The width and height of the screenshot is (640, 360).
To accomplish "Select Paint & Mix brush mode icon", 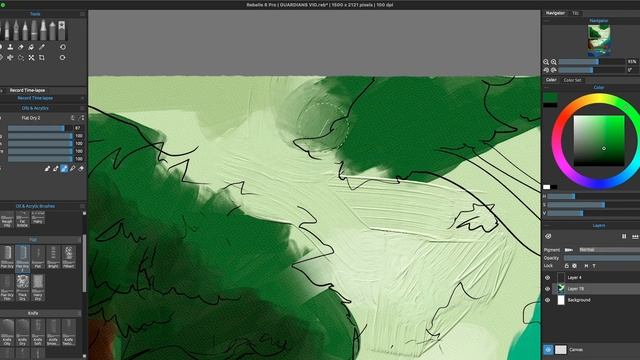I will 56,168.
